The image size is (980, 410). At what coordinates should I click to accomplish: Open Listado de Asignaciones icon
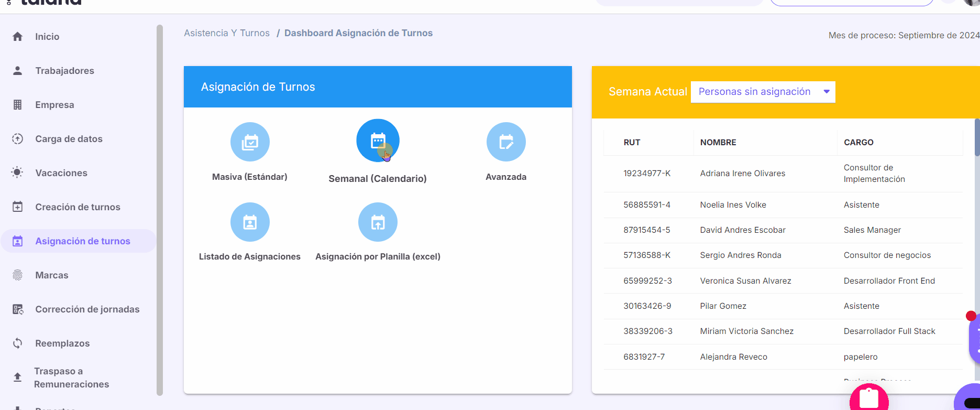250,222
